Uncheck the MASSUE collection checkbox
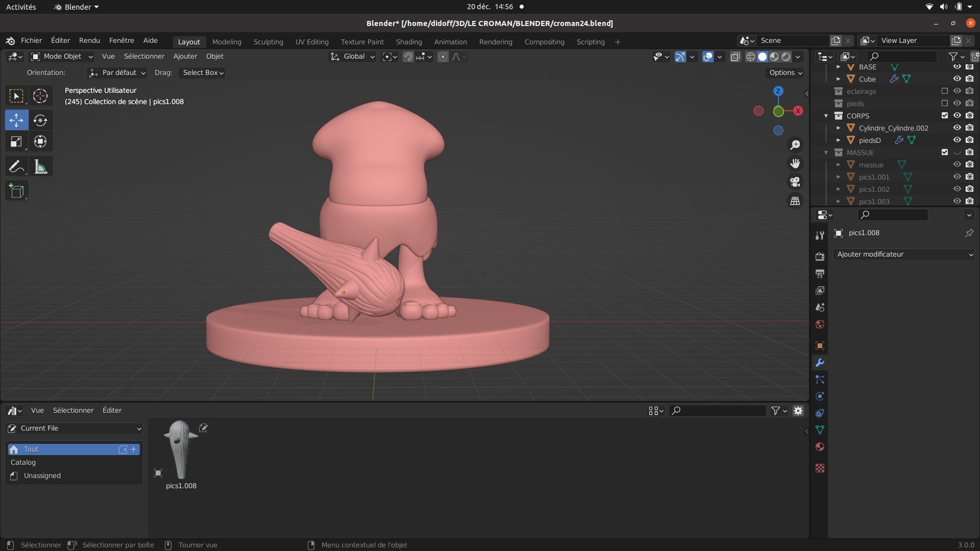980x551 pixels. coord(944,153)
